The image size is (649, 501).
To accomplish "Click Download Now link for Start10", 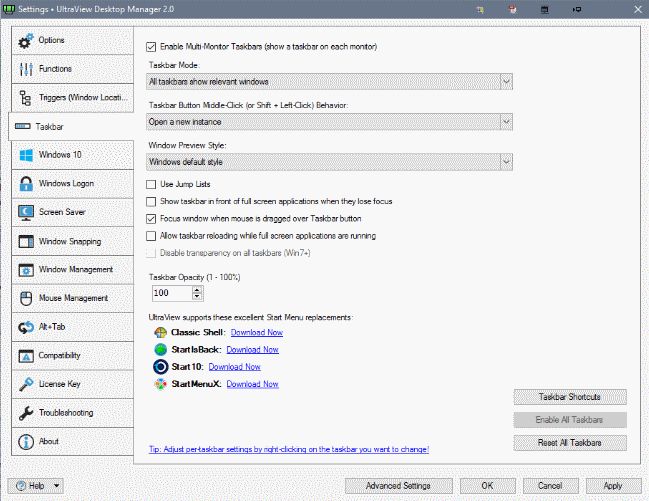I will click(234, 366).
